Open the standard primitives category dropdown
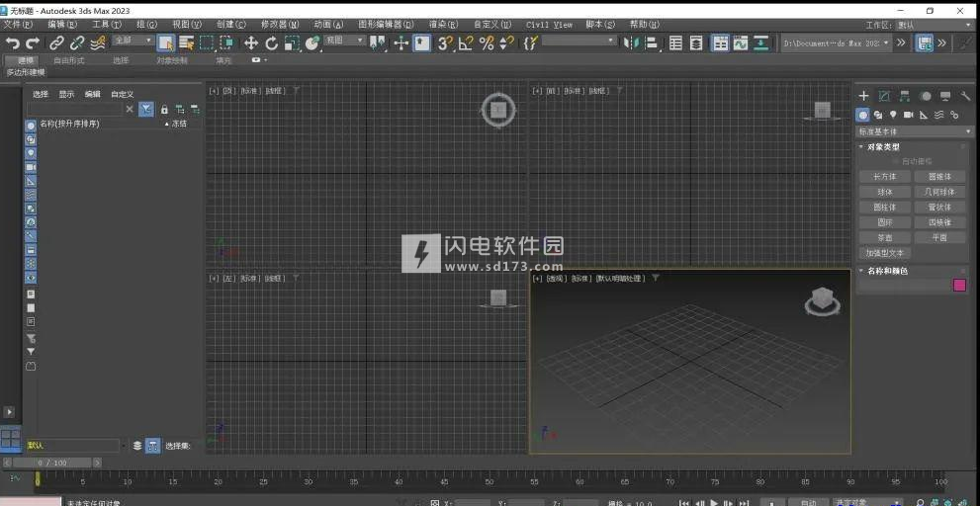980x506 pixels. (915, 131)
